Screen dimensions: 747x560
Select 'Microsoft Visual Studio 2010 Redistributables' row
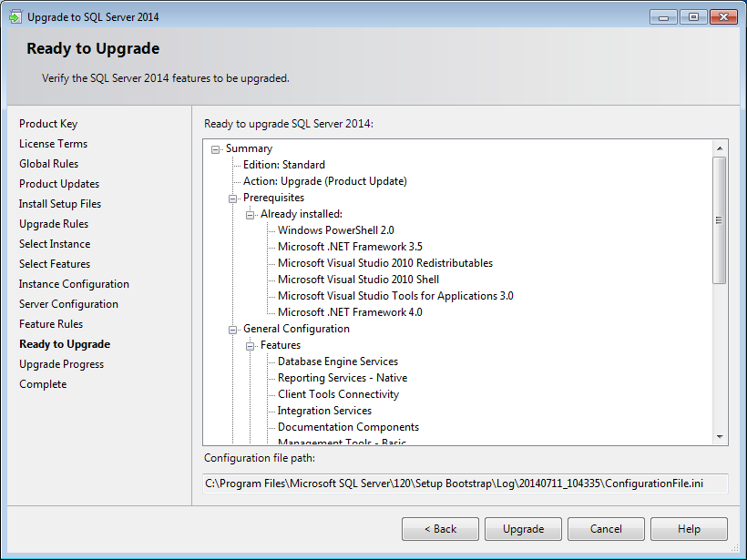385,263
